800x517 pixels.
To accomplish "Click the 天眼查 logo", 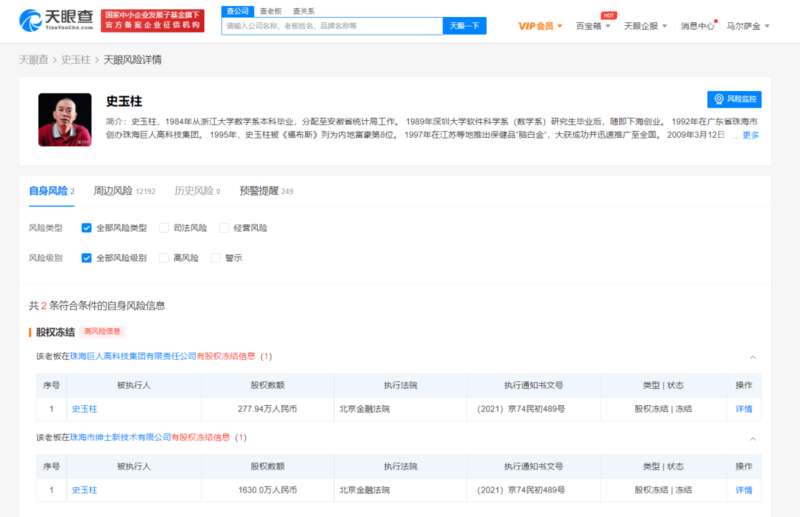I will click(56, 20).
